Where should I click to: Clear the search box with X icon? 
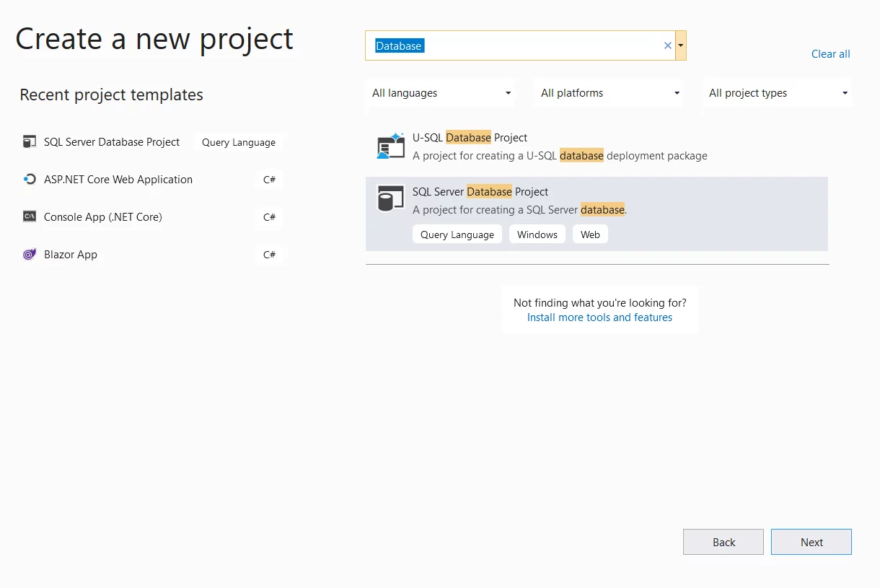click(667, 45)
